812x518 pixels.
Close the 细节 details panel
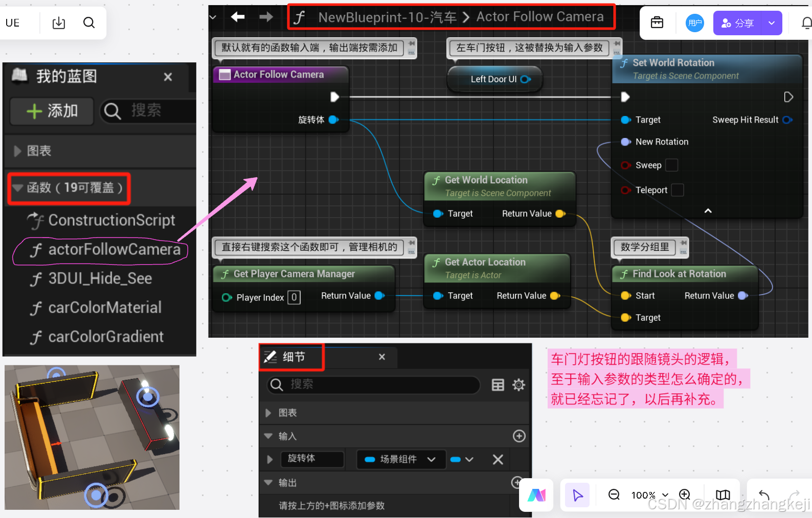pos(381,357)
